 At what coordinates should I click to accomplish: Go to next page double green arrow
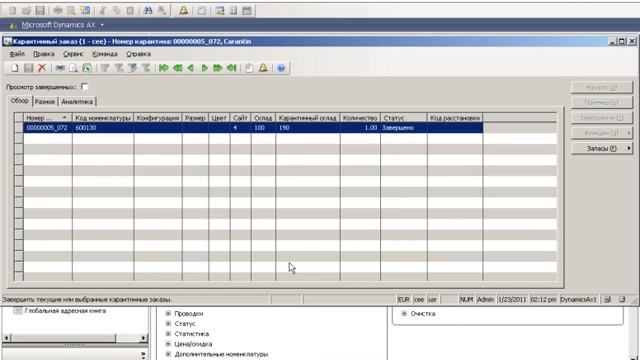[218, 68]
